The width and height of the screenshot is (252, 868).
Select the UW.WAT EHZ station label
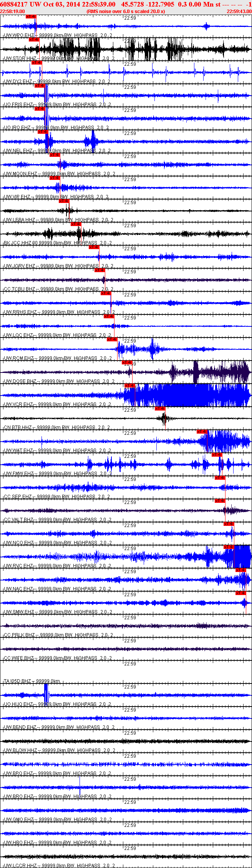18,451
